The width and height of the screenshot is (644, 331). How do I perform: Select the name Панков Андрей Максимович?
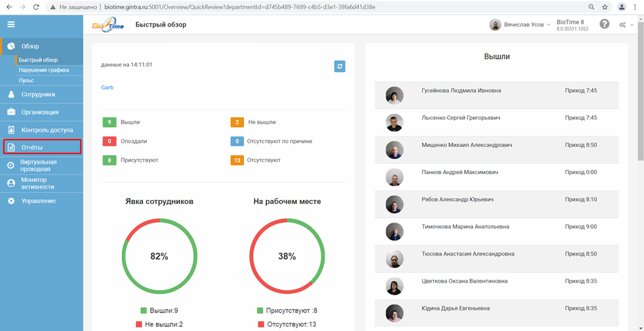click(460, 172)
